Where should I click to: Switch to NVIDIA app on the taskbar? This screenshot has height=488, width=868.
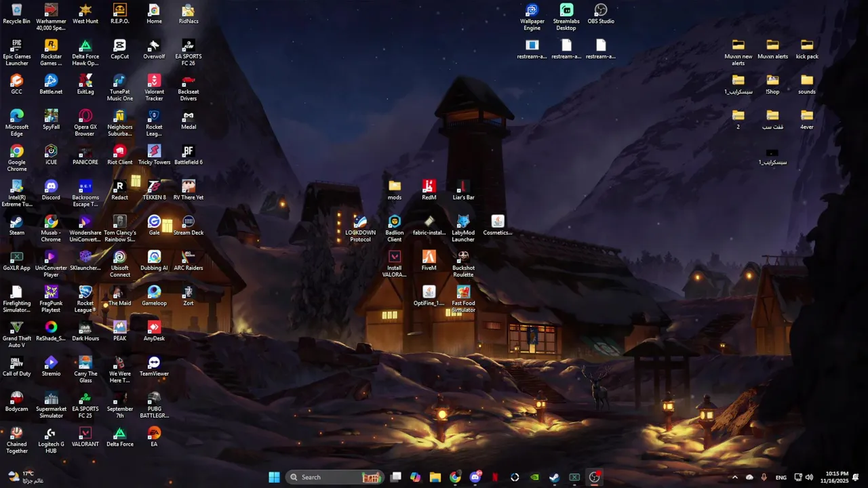pos(535,477)
